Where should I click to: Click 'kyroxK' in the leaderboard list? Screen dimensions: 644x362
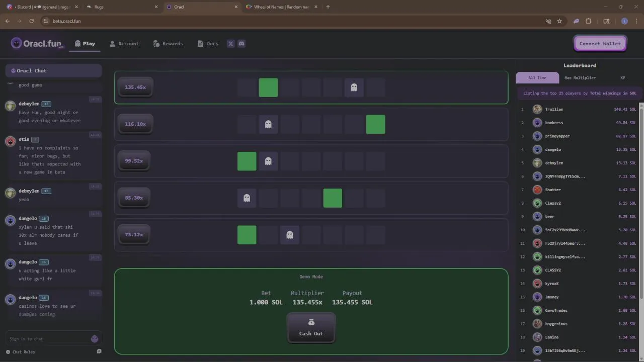(552, 284)
